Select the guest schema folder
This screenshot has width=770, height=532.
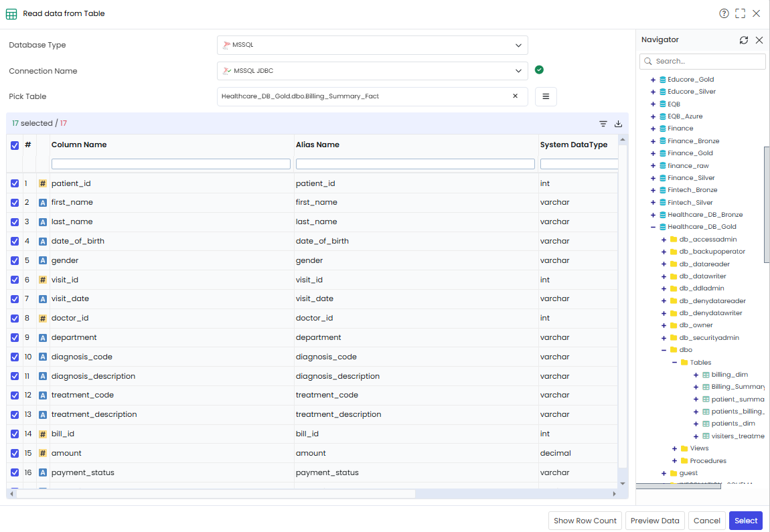click(x=688, y=473)
